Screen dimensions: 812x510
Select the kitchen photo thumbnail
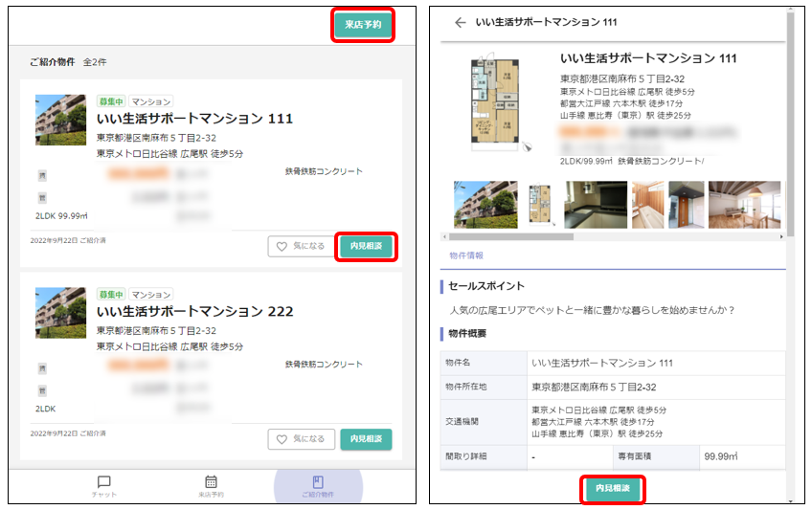coord(596,205)
